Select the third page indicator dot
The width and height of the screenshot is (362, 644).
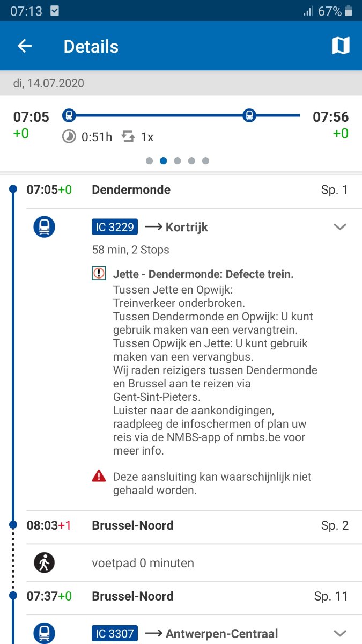click(x=178, y=160)
